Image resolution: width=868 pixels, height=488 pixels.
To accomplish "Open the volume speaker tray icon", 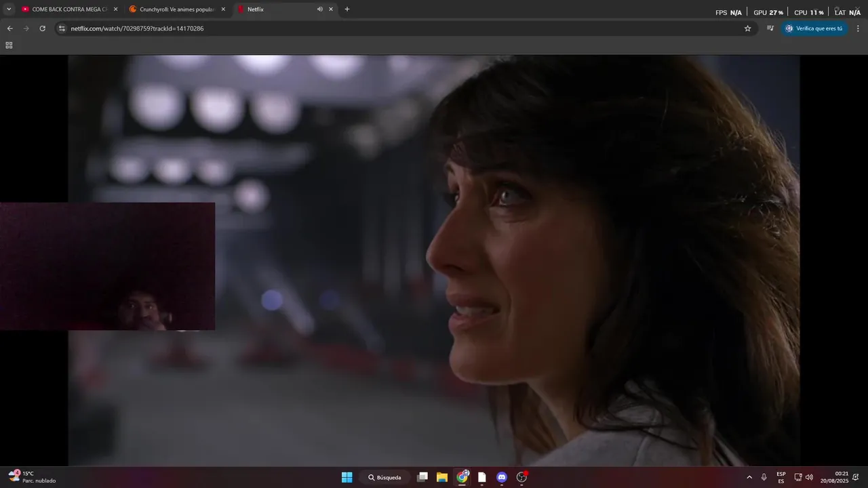I will pyautogui.click(x=809, y=477).
